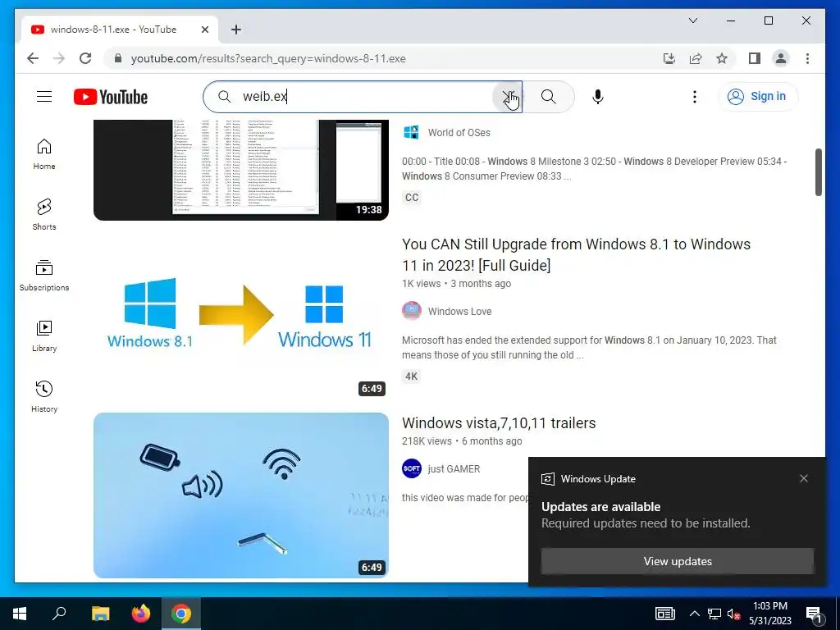Click inside the YouTube search field

point(364,97)
